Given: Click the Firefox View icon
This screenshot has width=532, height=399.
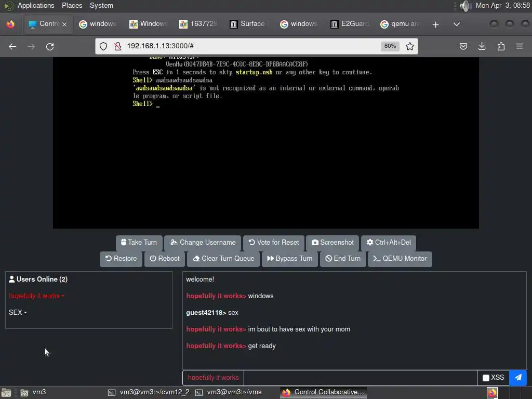Looking at the screenshot, I should click(10, 24).
